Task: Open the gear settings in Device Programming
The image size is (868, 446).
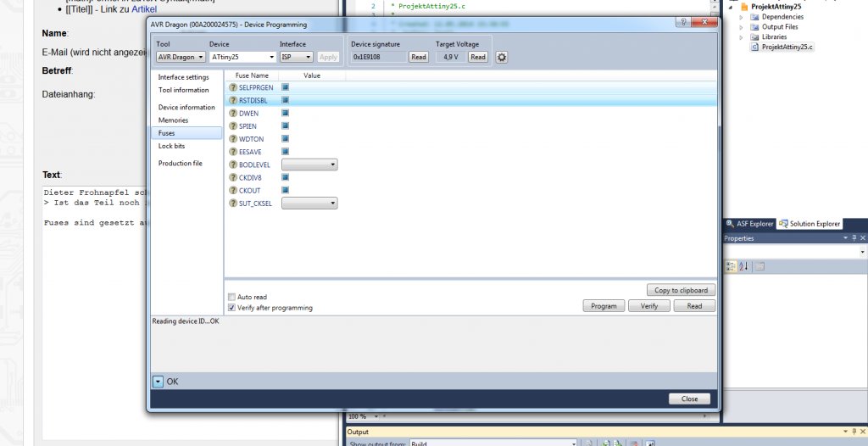Action: (502, 57)
